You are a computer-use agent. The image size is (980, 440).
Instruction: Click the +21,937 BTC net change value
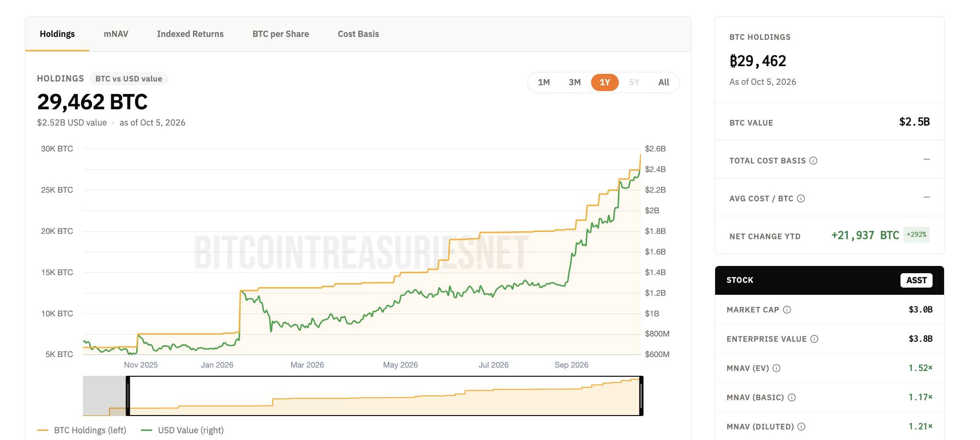point(865,235)
